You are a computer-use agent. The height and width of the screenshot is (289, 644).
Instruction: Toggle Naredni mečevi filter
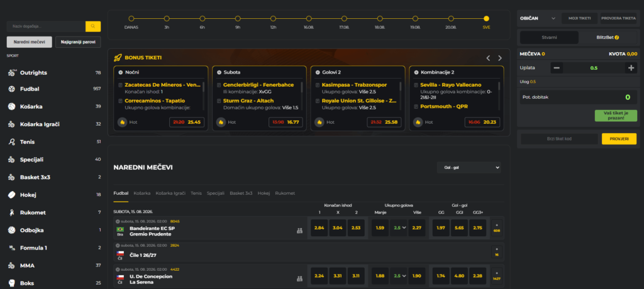[29, 42]
